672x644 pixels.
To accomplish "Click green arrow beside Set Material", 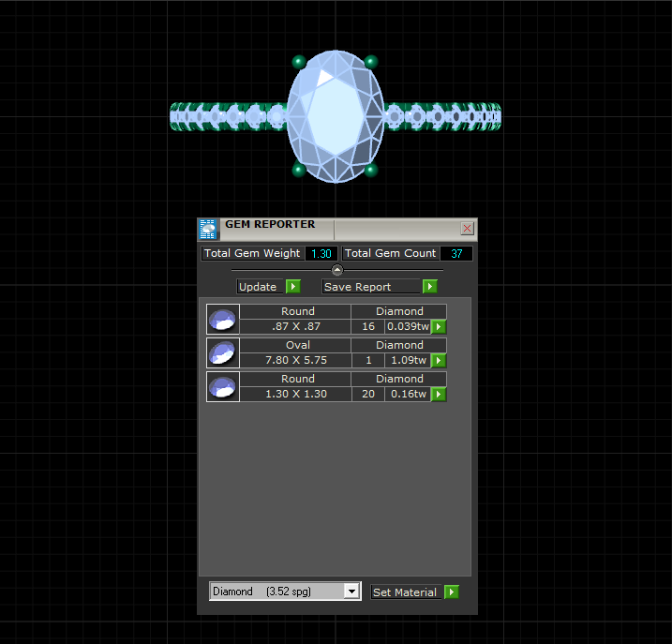I will pyautogui.click(x=452, y=592).
